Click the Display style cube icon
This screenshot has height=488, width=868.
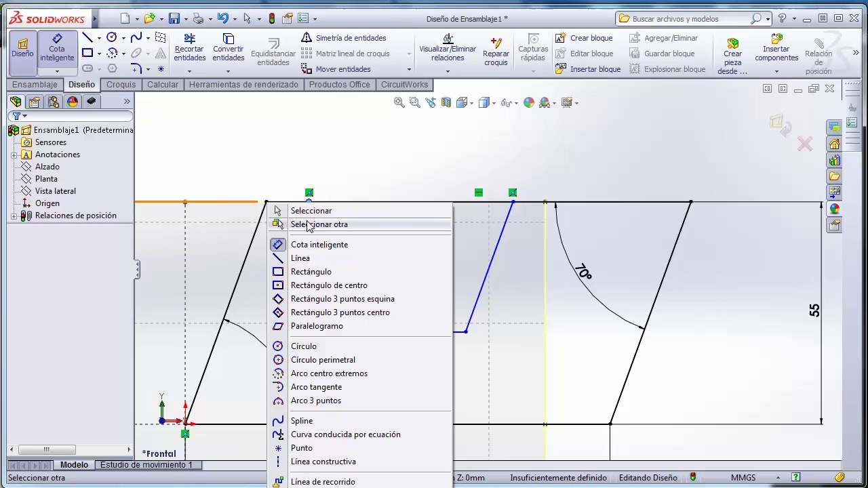[x=484, y=102]
